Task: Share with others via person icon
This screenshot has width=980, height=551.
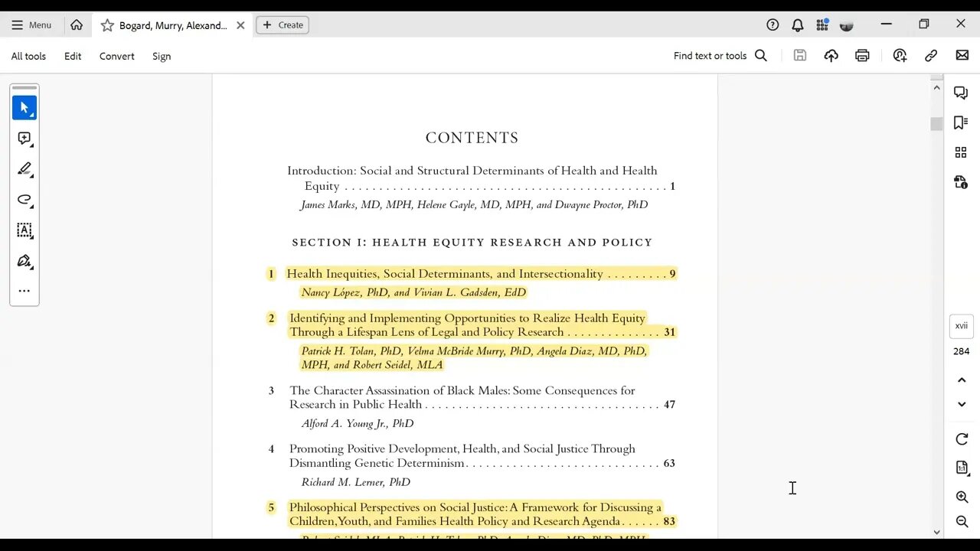Action: (x=900, y=55)
